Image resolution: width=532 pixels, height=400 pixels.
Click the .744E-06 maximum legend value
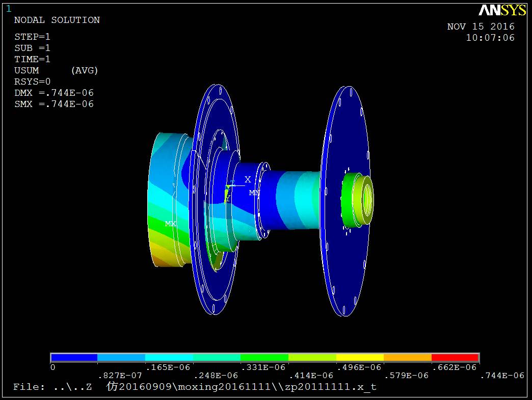pyautogui.click(x=502, y=376)
